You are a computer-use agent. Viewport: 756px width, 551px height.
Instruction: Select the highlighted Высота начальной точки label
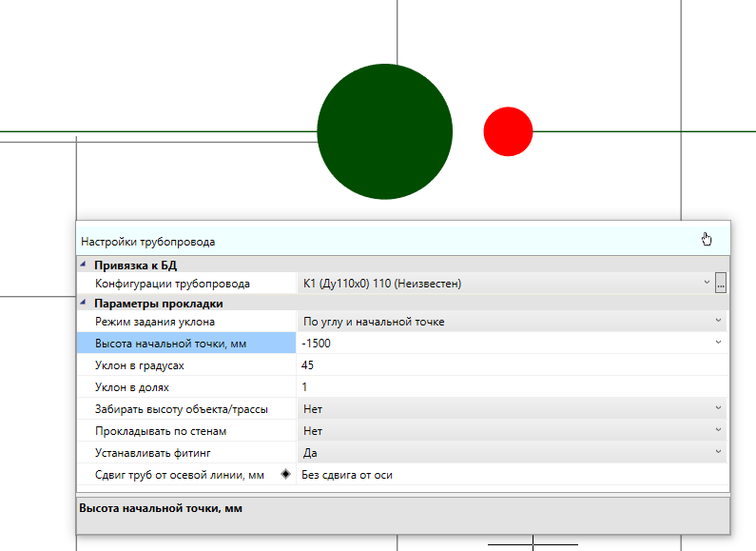coord(170,344)
